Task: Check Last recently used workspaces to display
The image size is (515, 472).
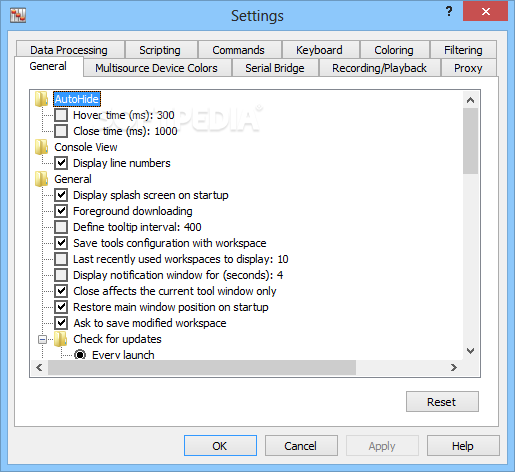Action: point(61,259)
